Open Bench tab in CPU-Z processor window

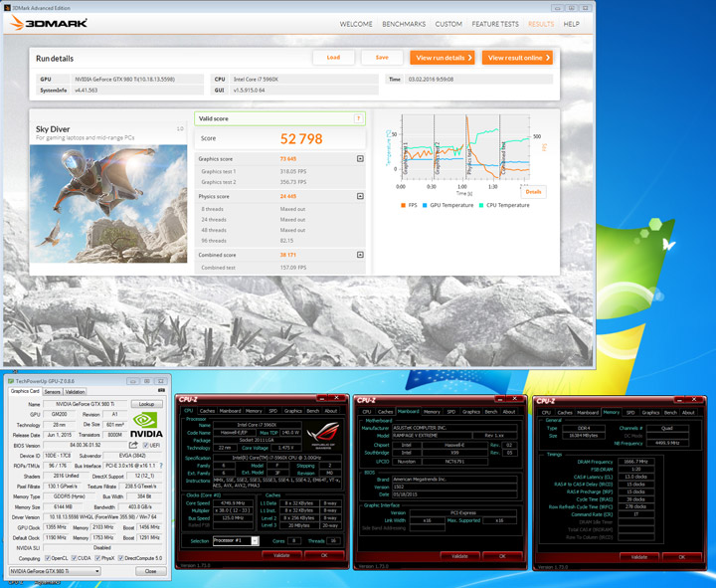coord(313,411)
